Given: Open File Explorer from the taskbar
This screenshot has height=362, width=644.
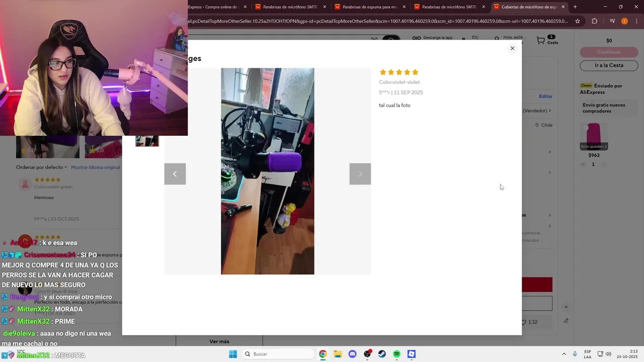Looking at the screenshot, I should (x=338, y=354).
